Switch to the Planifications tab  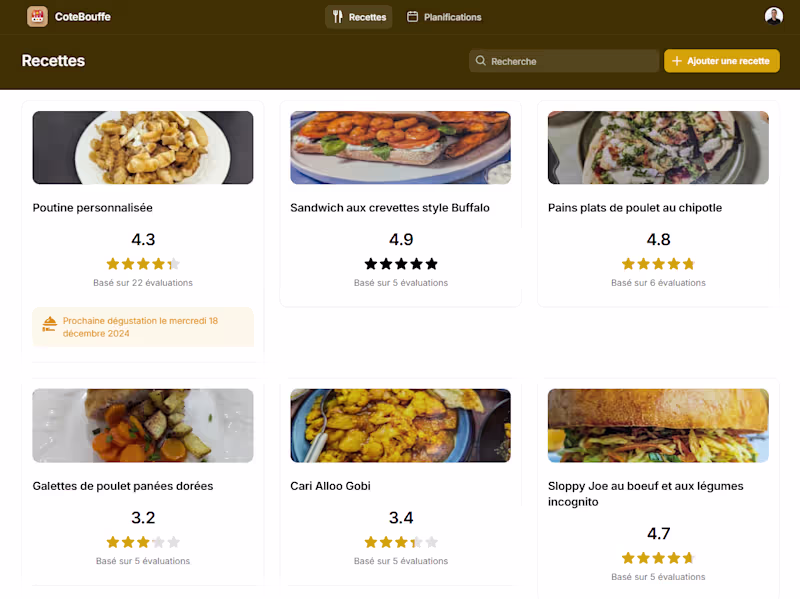tap(444, 17)
